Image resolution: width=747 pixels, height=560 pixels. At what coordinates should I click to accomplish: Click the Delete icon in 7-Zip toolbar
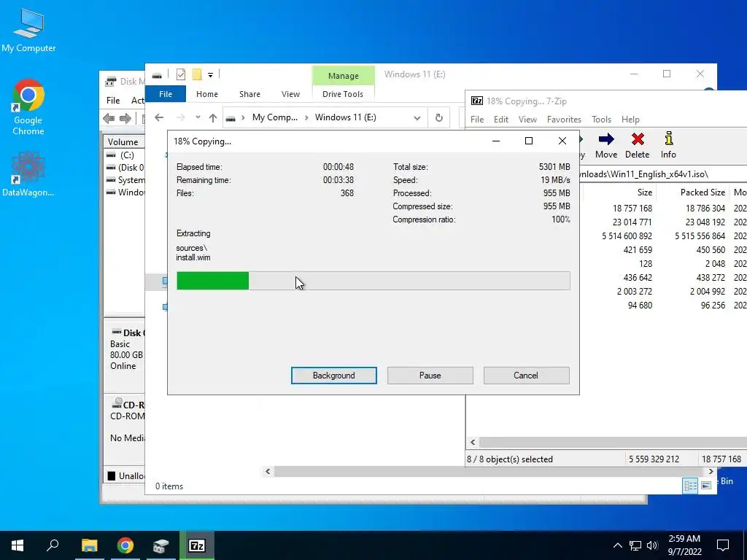(637, 146)
